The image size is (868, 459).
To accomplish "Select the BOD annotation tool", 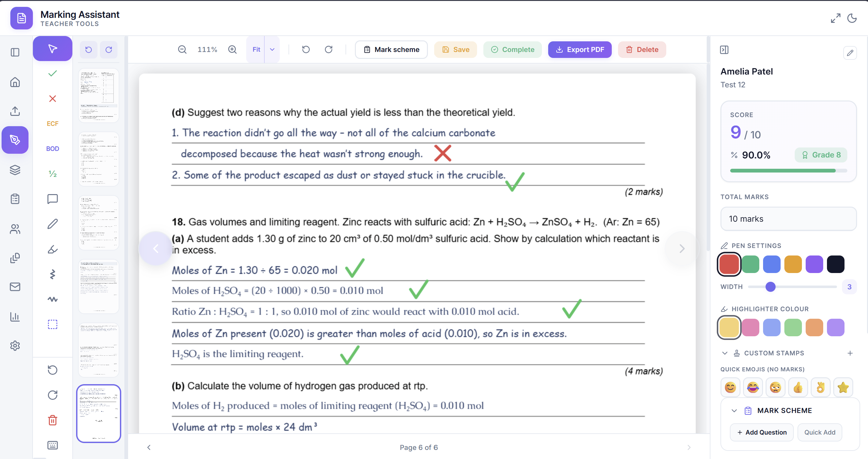I will point(52,148).
